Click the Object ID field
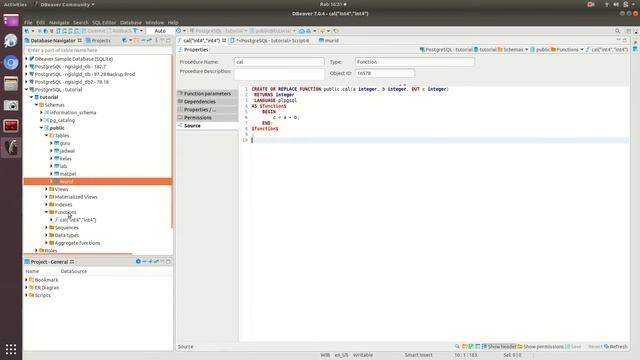This screenshot has width=640, height=360. point(384,73)
